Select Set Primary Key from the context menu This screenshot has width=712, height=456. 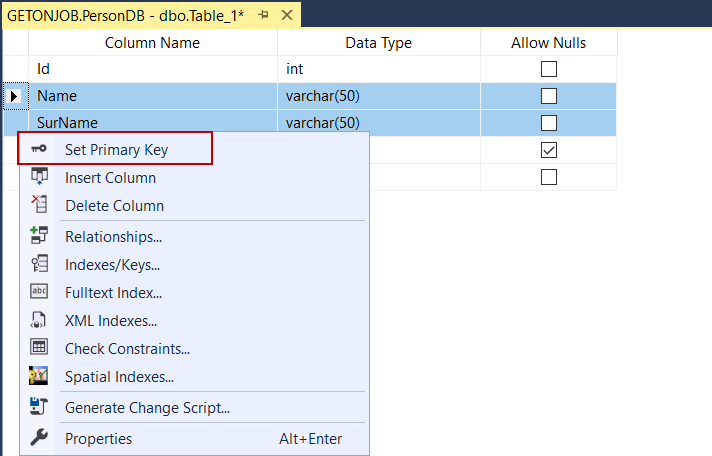(x=116, y=150)
